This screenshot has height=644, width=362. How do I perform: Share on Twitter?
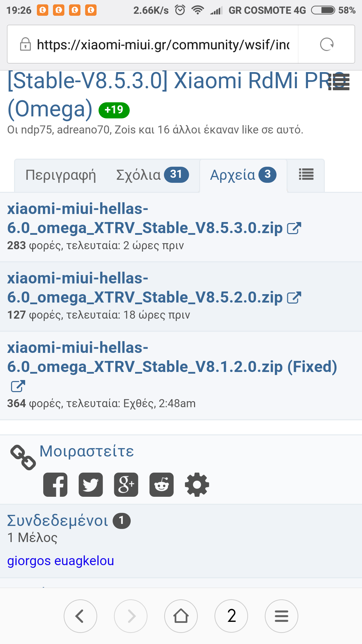point(91,485)
